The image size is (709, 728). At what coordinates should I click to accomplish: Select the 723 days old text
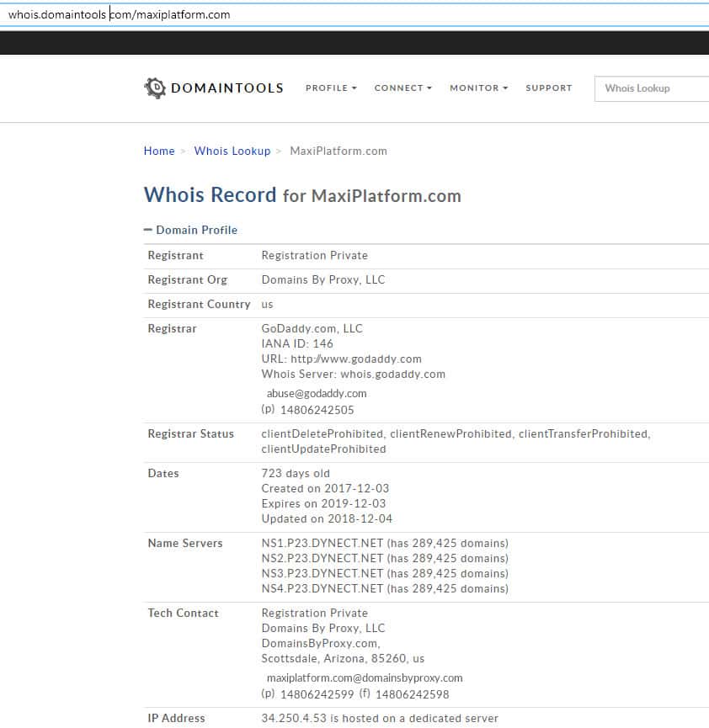[x=296, y=473]
